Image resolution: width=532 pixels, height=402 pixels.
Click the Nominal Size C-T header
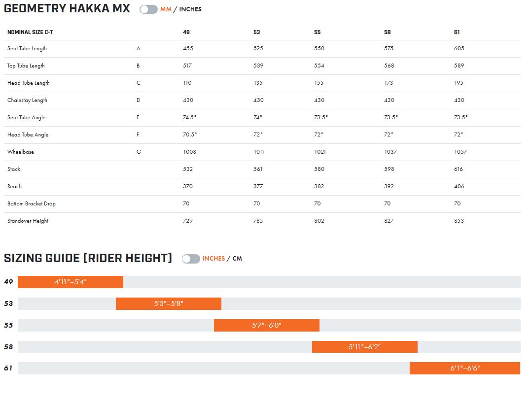[29, 32]
